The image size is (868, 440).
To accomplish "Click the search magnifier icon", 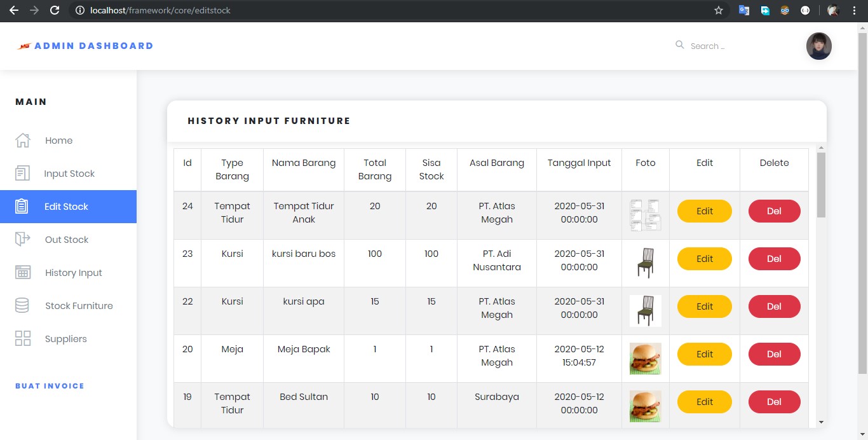I will point(680,45).
